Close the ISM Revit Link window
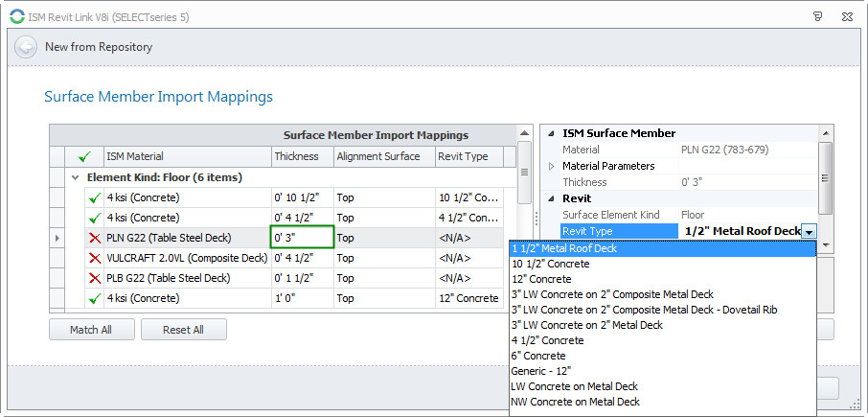 pyautogui.click(x=847, y=16)
